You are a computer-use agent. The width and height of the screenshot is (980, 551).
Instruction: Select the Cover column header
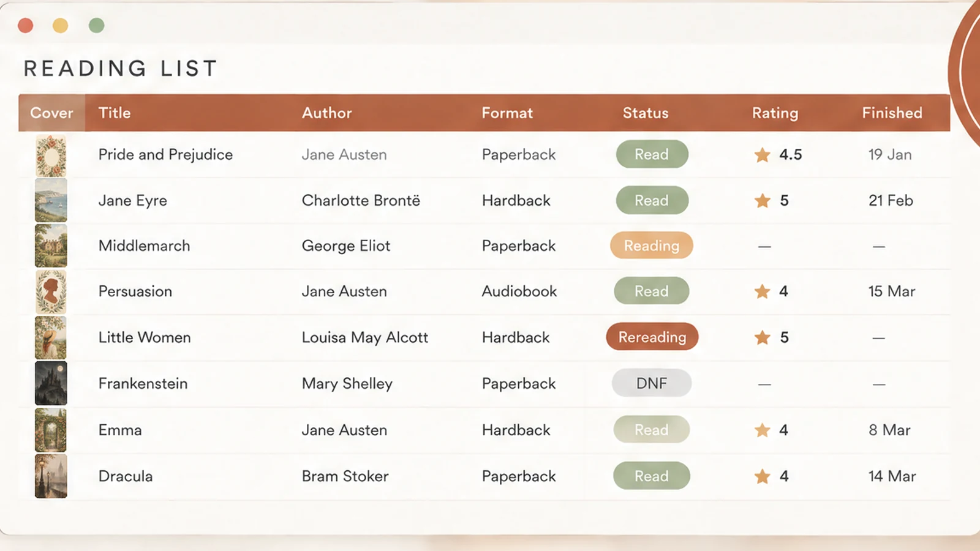pos(51,113)
